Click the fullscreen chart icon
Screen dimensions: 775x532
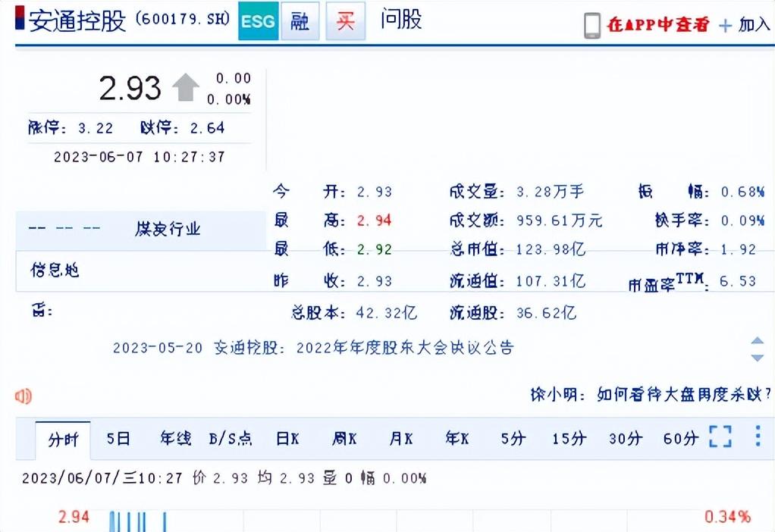pyautogui.click(x=720, y=437)
